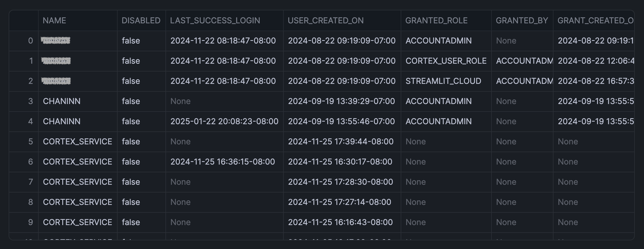This screenshot has width=644, height=249.
Task: Select row index 7 cell
Action: pyautogui.click(x=30, y=182)
